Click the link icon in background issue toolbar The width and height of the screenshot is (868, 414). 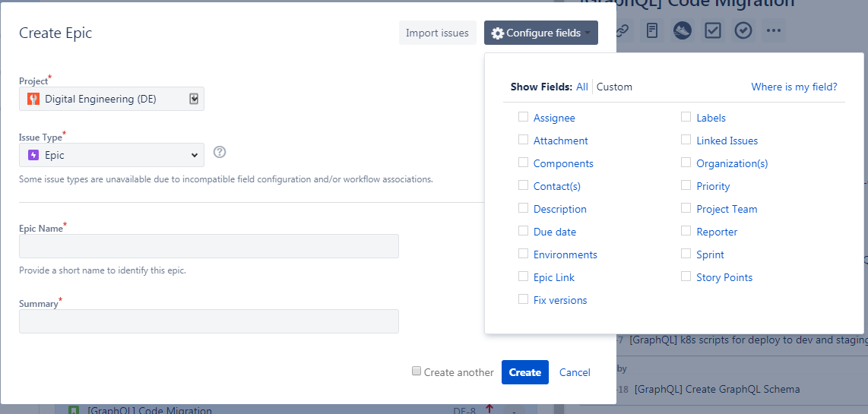[x=622, y=31]
